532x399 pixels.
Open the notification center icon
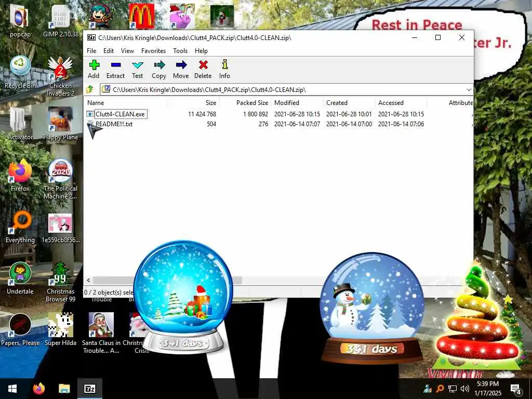click(x=516, y=389)
